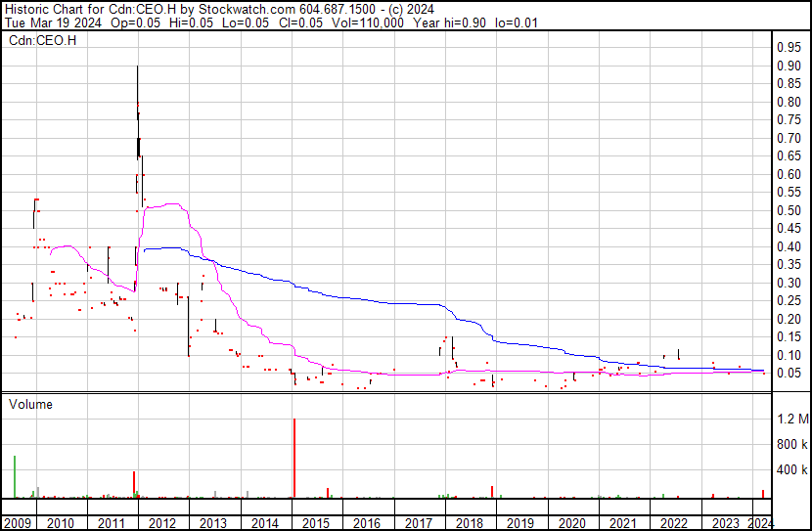Viewport: 812px width, 531px height.
Task: Click the 0.15 price axis label
Action: tap(789, 337)
